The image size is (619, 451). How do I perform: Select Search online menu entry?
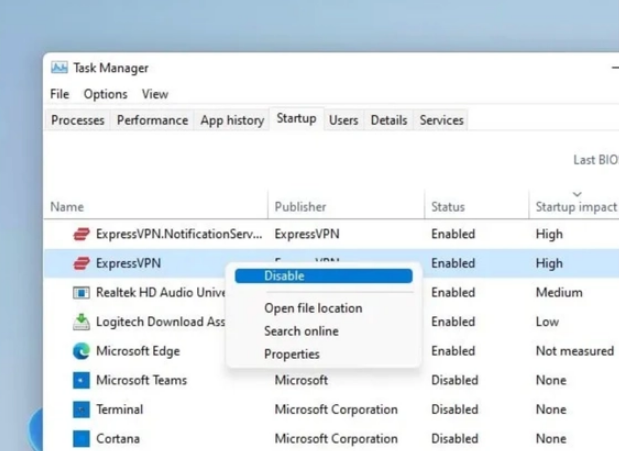pos(301,331)
